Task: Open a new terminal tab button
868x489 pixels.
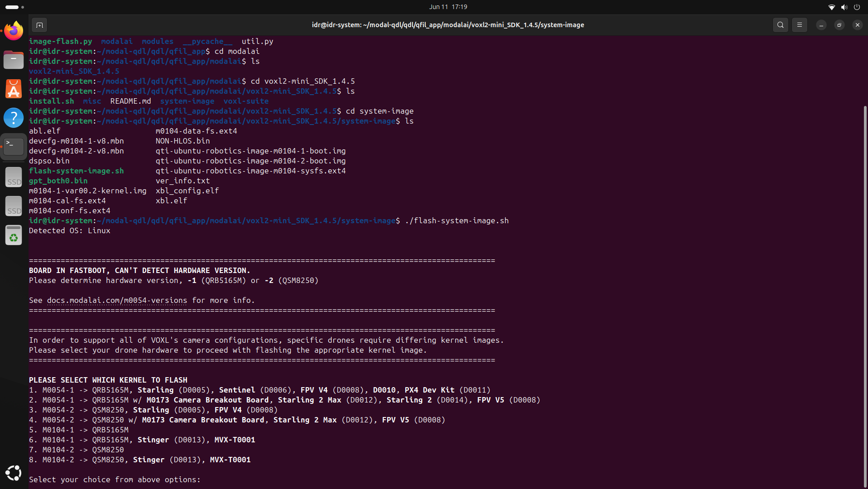Action: [39, 25]
